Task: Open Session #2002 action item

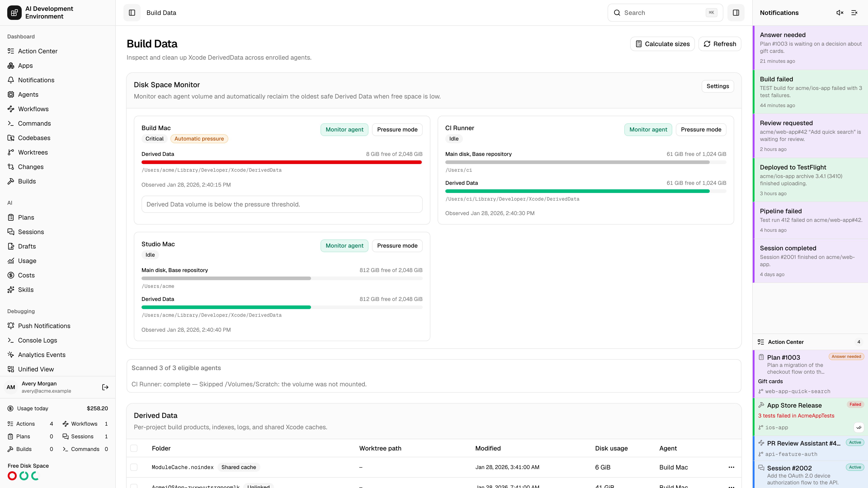Action: (810, 474)
